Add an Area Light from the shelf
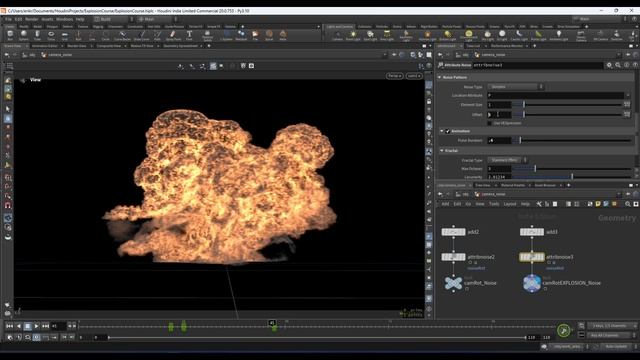Image resolution: width=640 pixels, height=360 pixels. click(x=387, y=36)
